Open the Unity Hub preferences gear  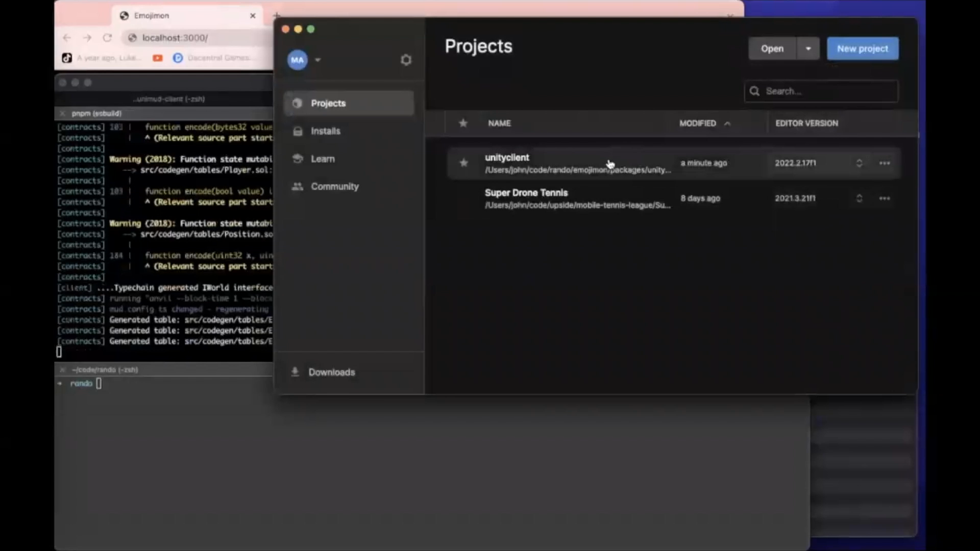406,60
